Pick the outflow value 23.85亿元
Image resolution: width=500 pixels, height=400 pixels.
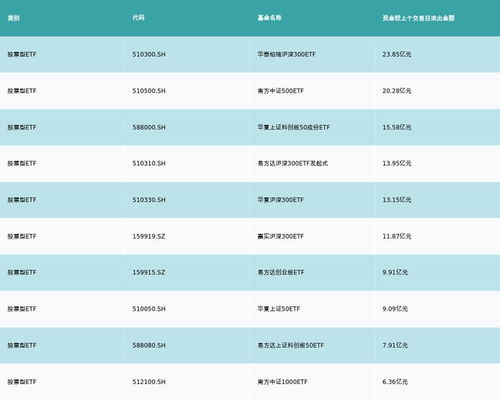click(397, 54)
